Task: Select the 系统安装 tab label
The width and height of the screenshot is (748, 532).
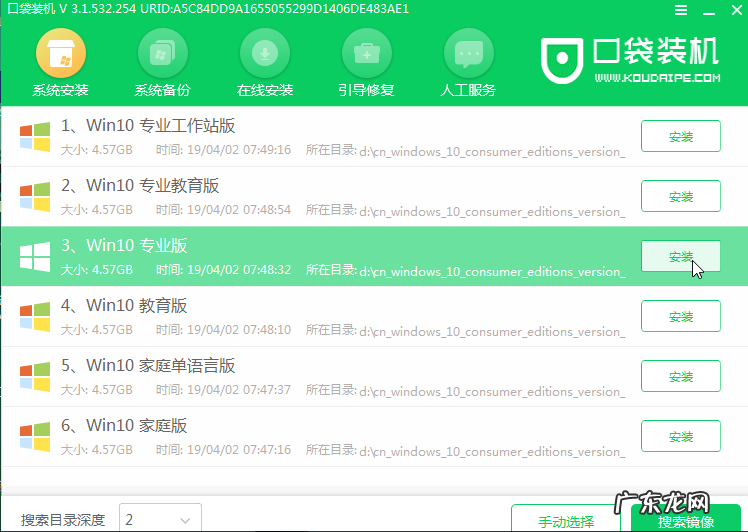Action: tap(61, 90)
